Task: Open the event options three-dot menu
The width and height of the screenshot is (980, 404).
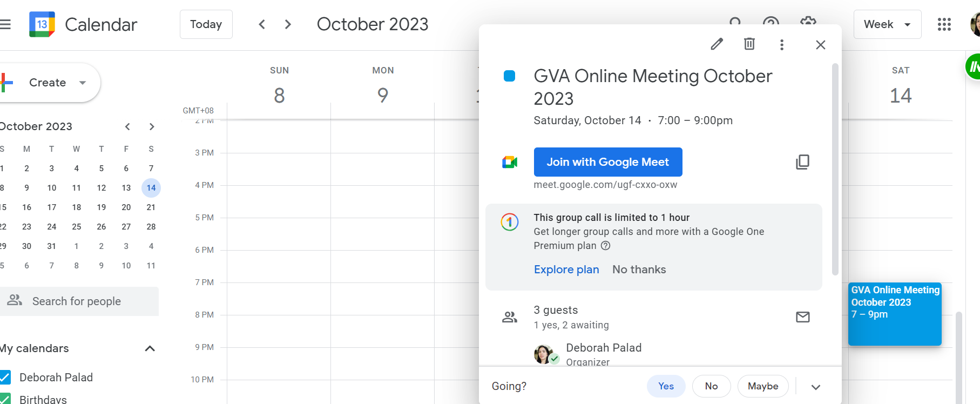Action: [x=782, y=45]
